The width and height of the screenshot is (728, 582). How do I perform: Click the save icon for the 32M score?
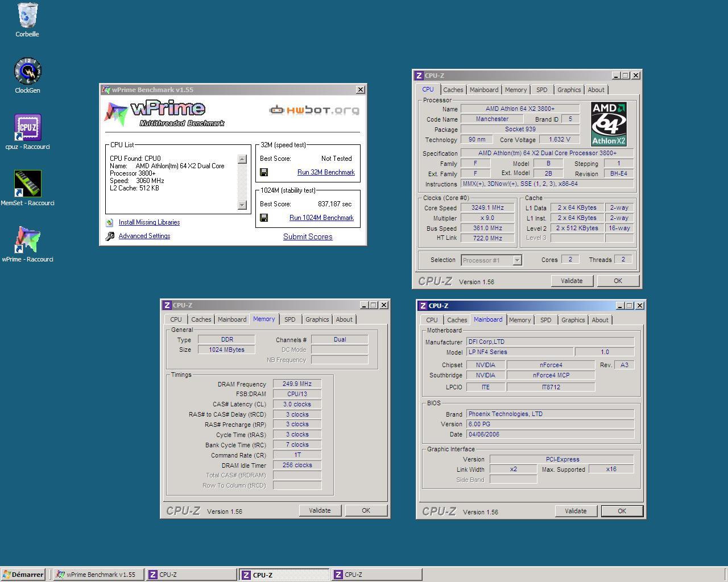click(x=264, y=172)
